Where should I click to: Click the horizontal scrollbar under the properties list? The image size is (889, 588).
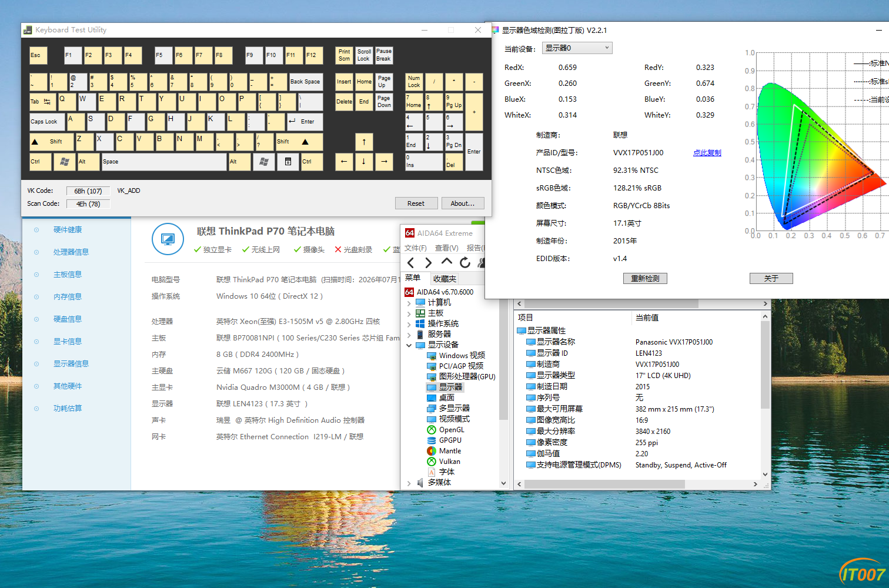coord(637,484)
